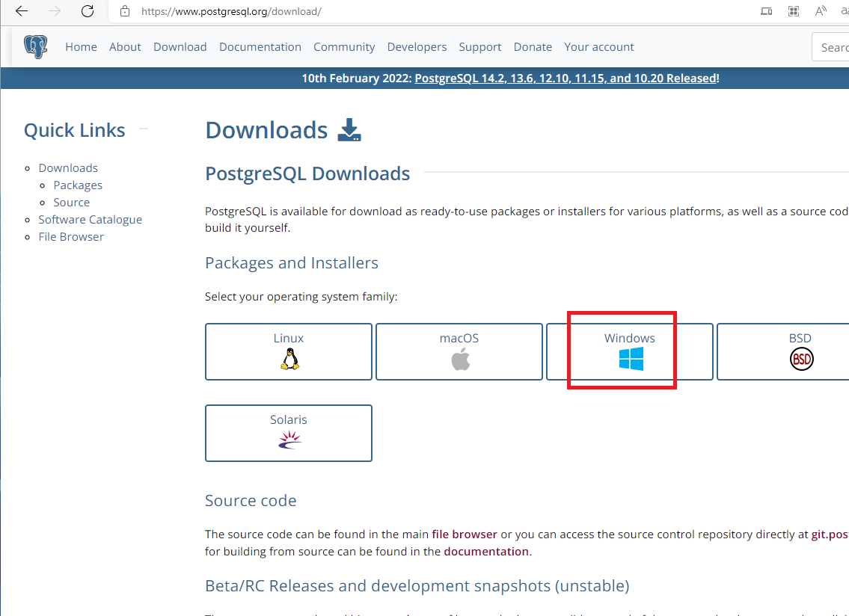Viewport: 849px width, 616px height.
Task: Click the padlock site info icon
Action: tap(125, 11)
